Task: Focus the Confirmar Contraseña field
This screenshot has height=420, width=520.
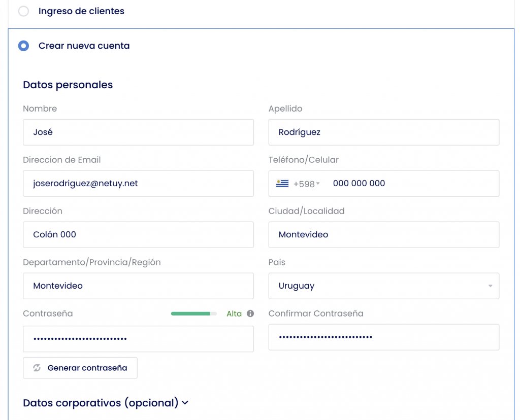Action: 383,337
